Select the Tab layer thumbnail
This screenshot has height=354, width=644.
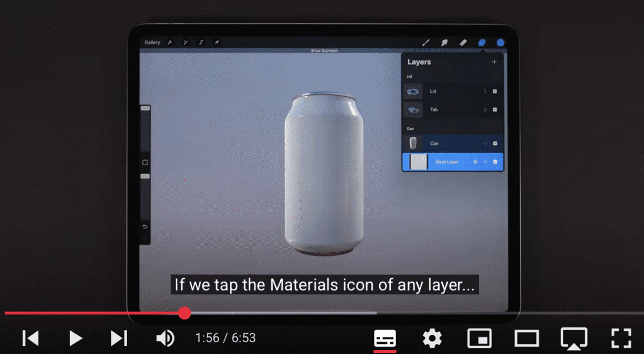(x=413, y=110)
